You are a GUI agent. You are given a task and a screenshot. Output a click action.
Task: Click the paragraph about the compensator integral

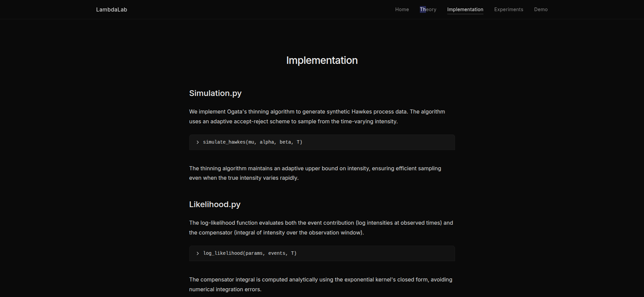[x=320, y=284]
